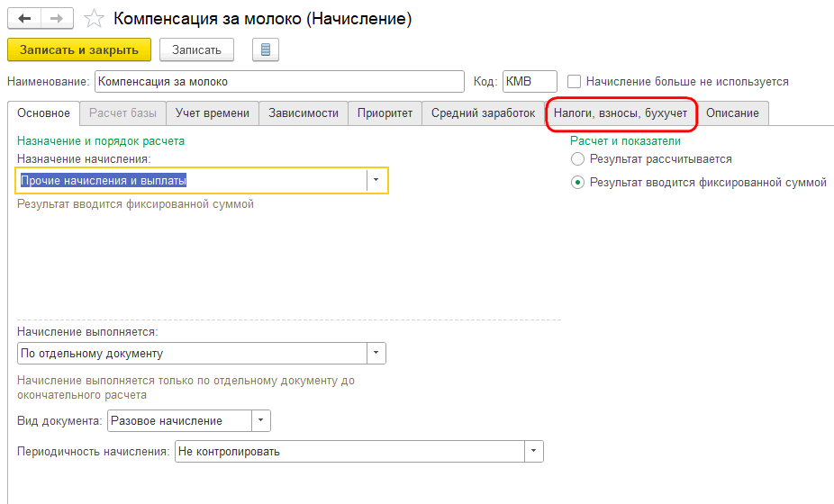834x504 pixels.
Task: Select Результат вводится фиксированной суммой radio
Action: click(577, 183)
